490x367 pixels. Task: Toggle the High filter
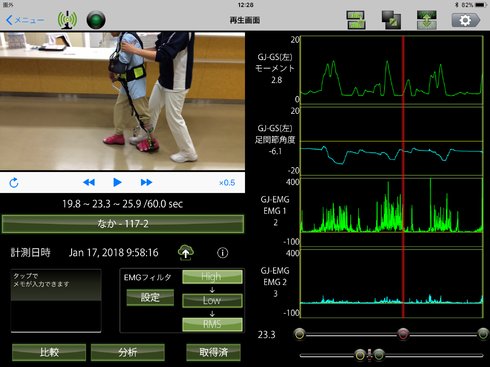point(212,277)
